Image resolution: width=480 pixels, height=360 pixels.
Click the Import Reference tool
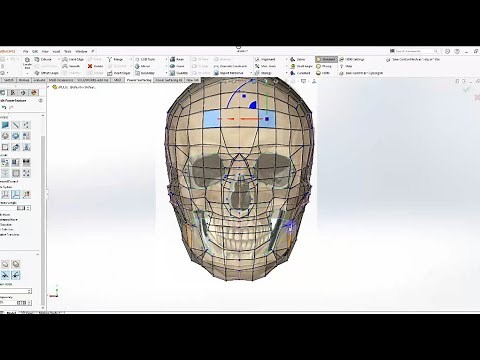click(228, 73)
